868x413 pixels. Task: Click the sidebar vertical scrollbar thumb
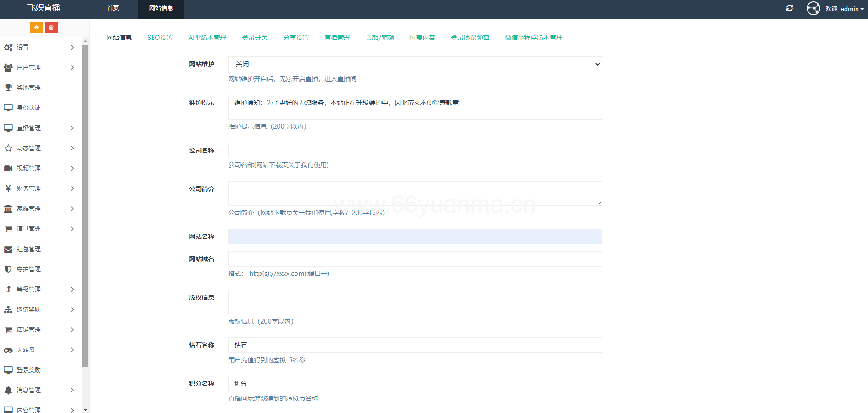coord(85,206)
